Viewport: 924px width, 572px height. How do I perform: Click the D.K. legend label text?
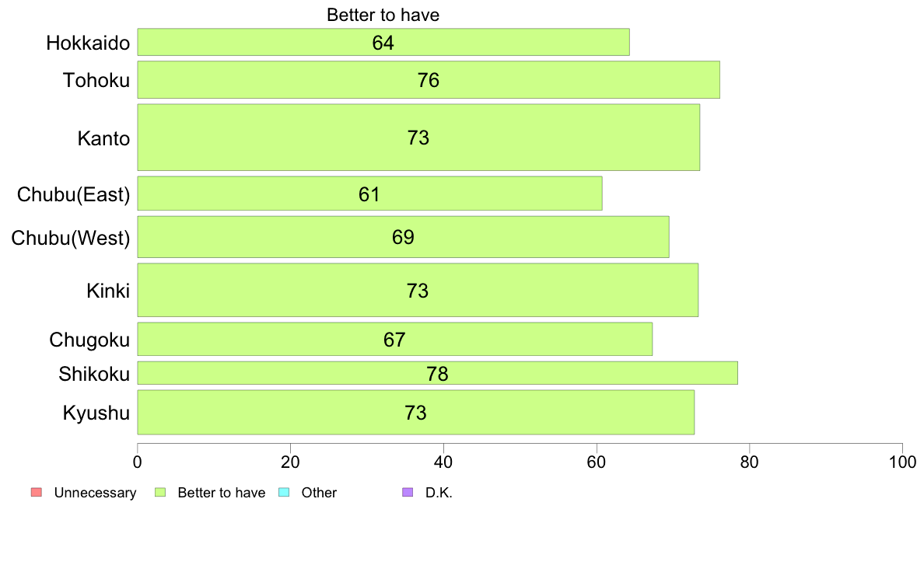pyautogui.click(x=439, y=493)
